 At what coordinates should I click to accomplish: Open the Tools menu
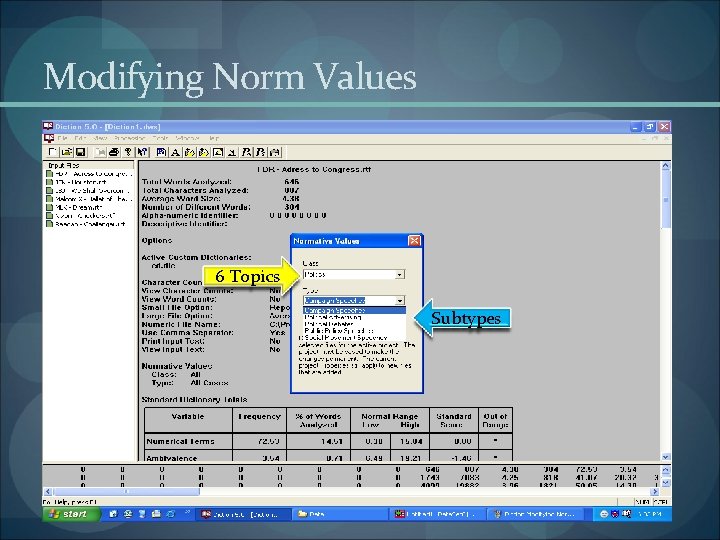160,138
